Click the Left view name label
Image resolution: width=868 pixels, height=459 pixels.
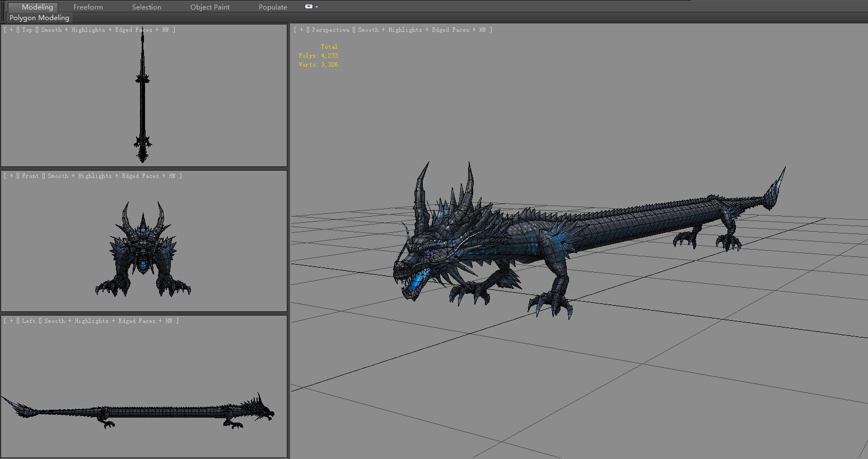[29, 321]
